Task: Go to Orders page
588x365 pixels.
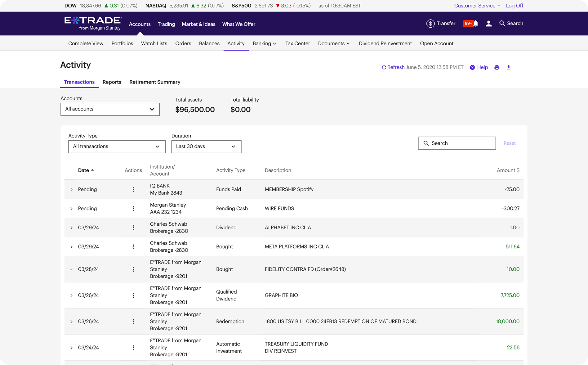Action: (x=183, y=43)
